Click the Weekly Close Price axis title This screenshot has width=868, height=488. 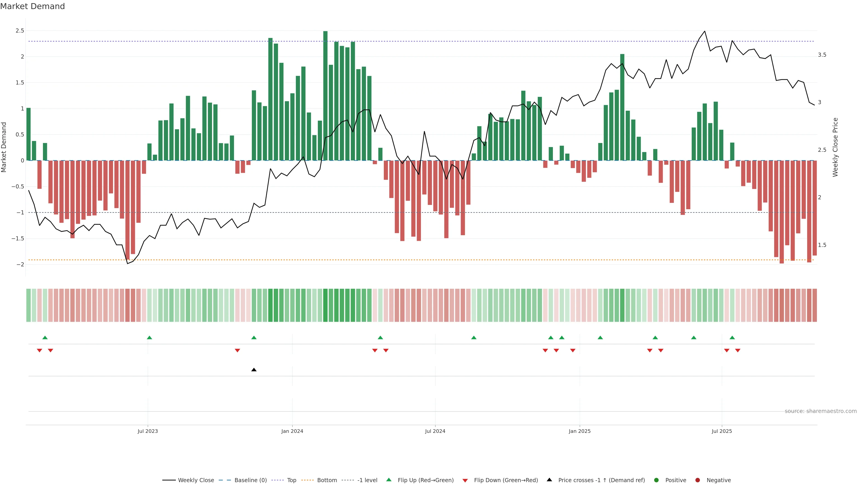(835, 147)
